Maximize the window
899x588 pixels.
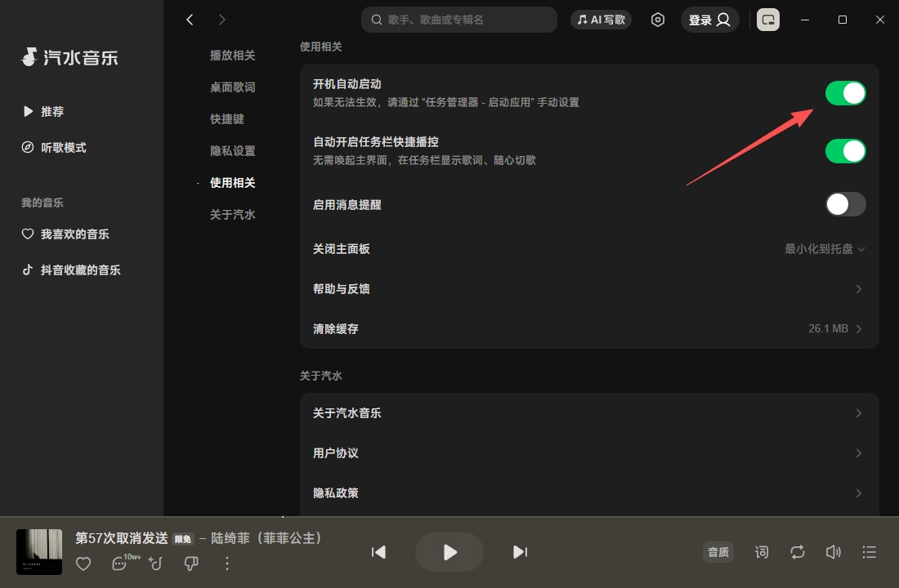(843, 20)
